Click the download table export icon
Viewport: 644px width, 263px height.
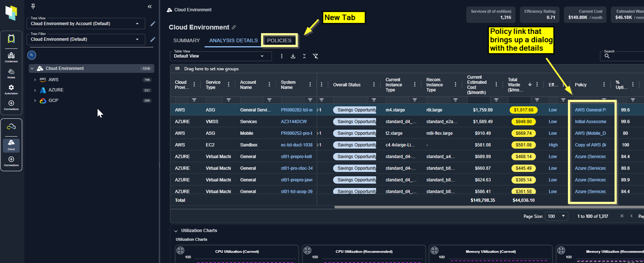(x=293, y=56)
